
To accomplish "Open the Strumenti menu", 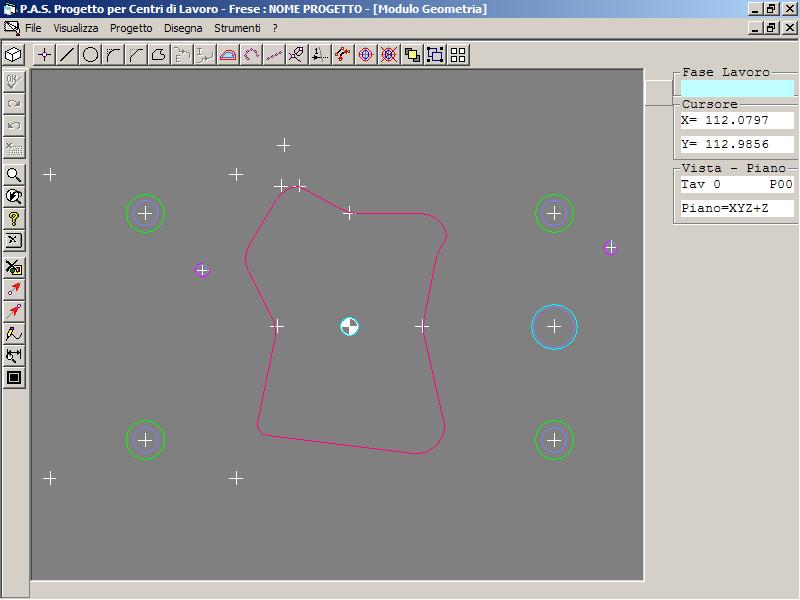I will 237,29.
